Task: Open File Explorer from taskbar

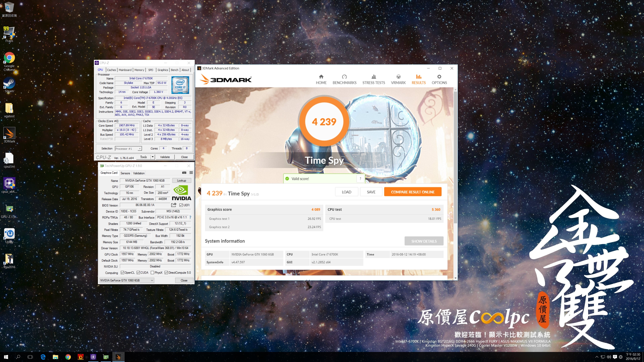Action: pos(56,357)
